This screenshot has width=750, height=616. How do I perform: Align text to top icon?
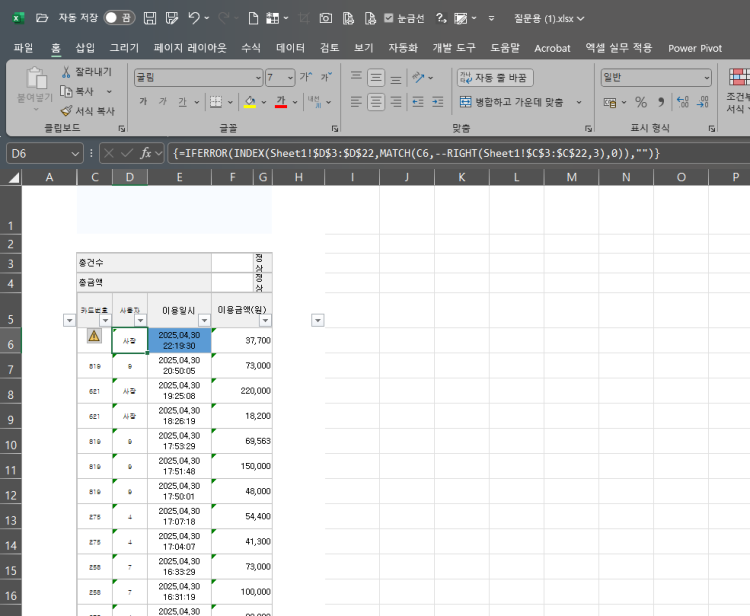pos(356,77)
